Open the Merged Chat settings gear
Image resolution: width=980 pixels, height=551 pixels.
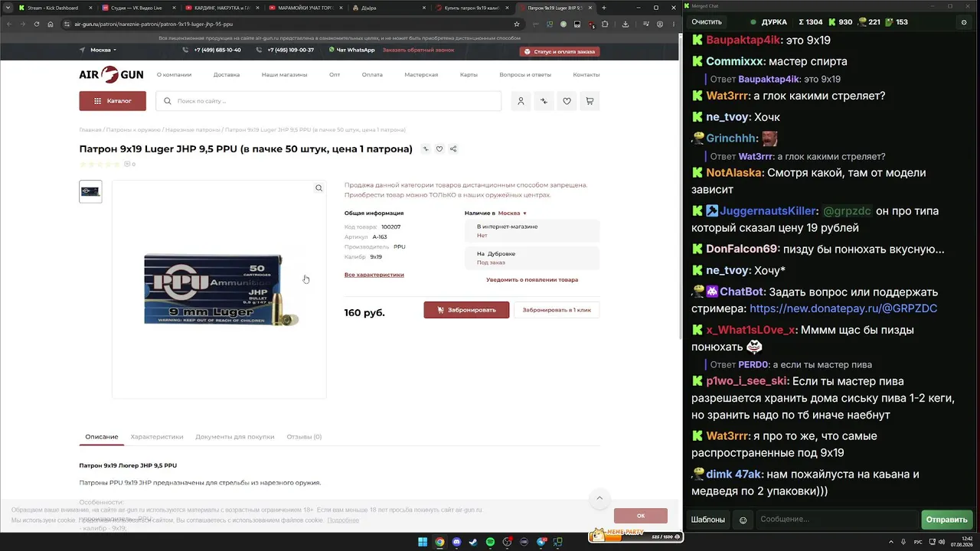point(964,22)
